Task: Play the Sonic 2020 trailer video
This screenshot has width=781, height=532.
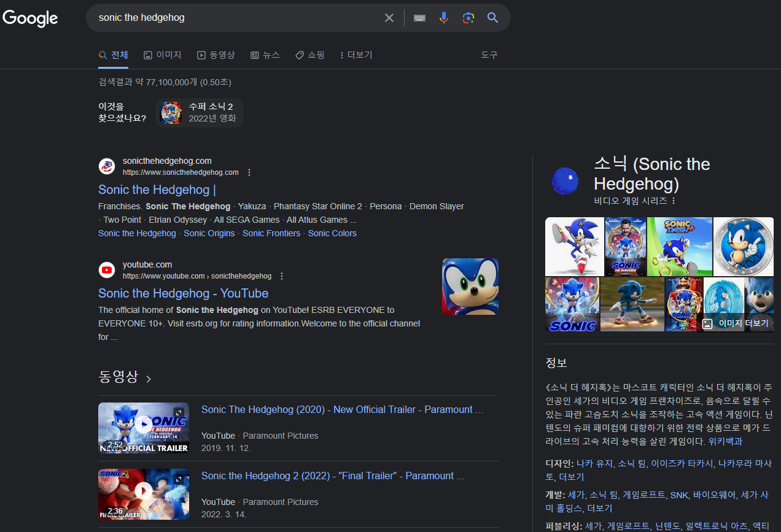Action: click(x=144, y=424)
